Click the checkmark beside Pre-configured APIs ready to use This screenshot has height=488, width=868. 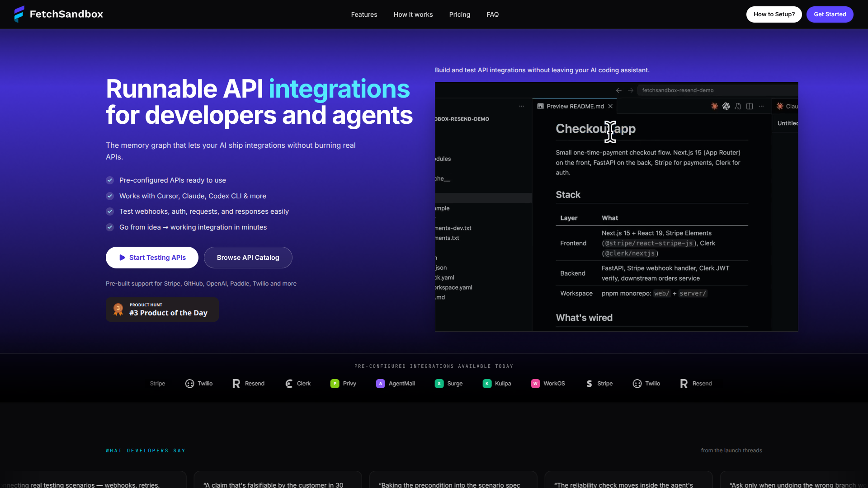tap(110, 180)
